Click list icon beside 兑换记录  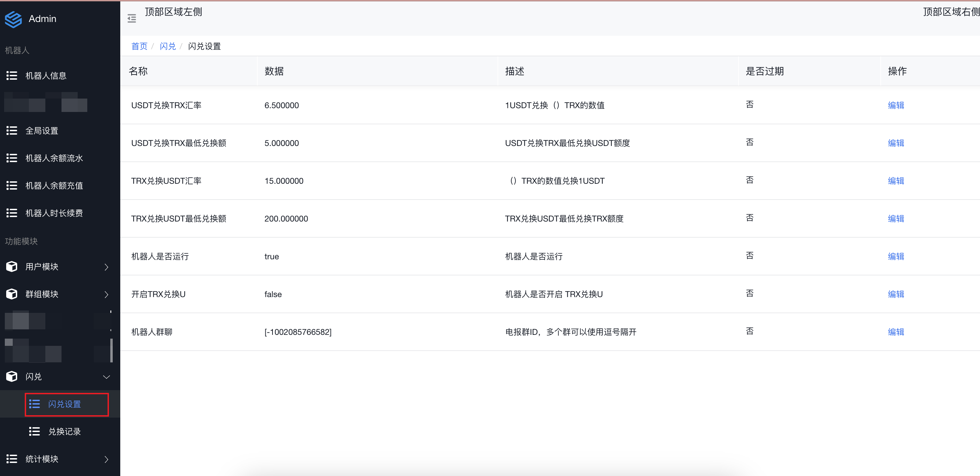tap(35, 431)
